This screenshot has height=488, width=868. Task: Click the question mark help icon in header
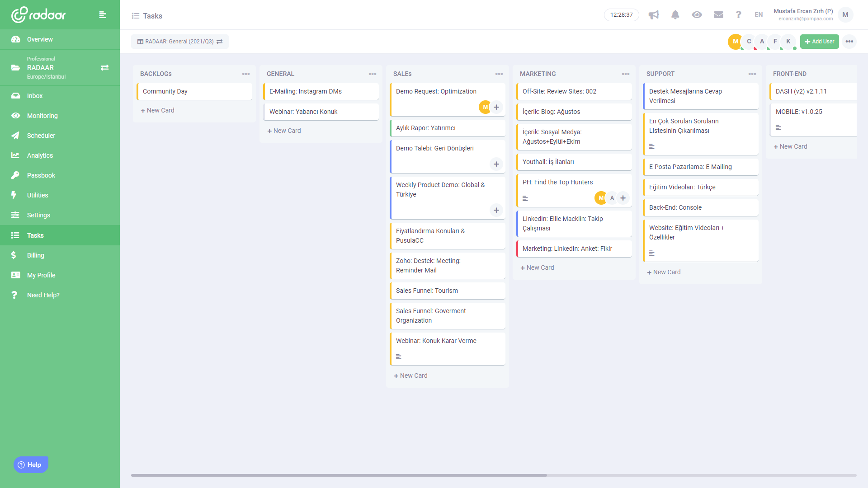pyautogui.click(x=738, y=15)
